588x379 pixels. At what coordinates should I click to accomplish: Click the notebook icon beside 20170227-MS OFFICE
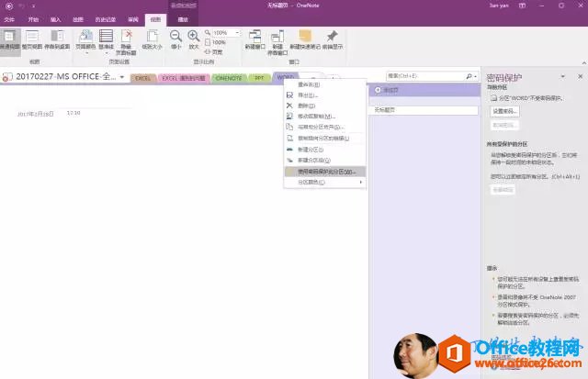coord(7,77)
